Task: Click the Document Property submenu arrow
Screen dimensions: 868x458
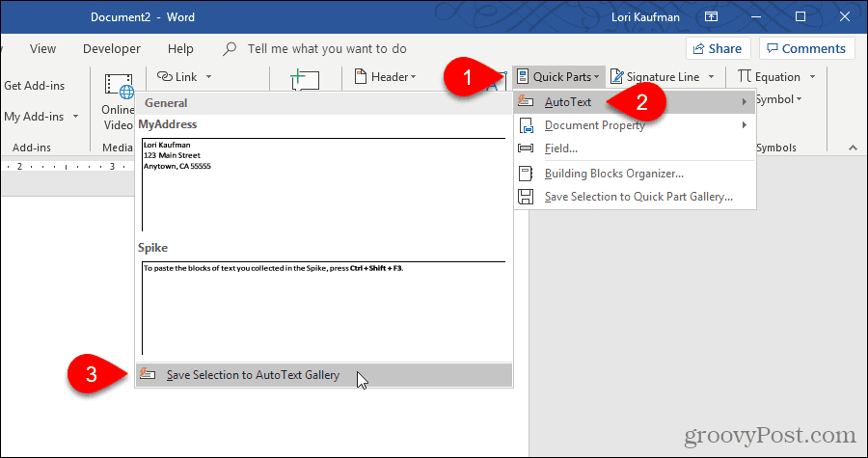Action: 745,125
